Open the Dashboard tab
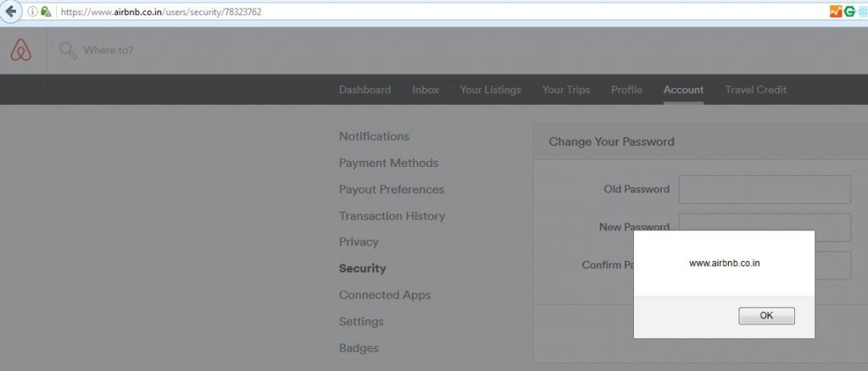 click(x=364, y=90)
